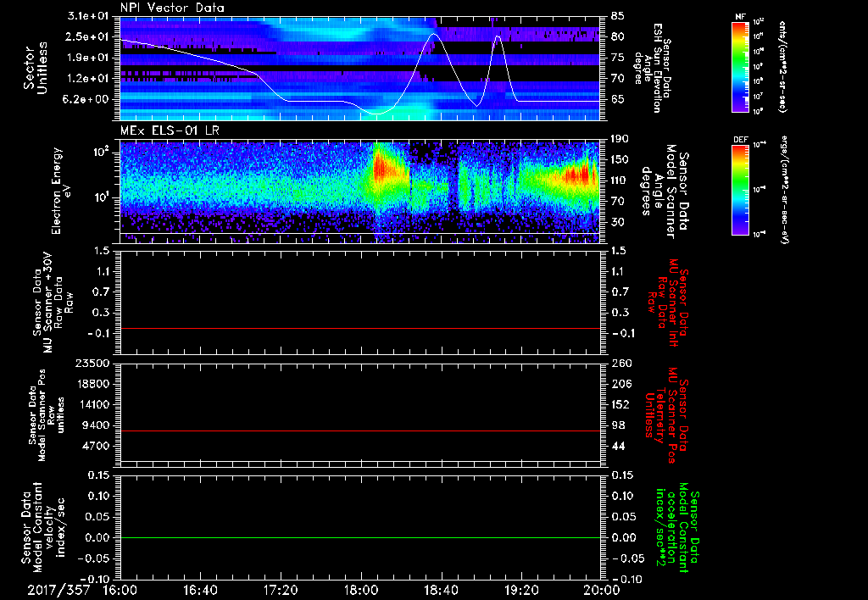
Task: Click the "2017/357" date label
Action: [58, 590]
